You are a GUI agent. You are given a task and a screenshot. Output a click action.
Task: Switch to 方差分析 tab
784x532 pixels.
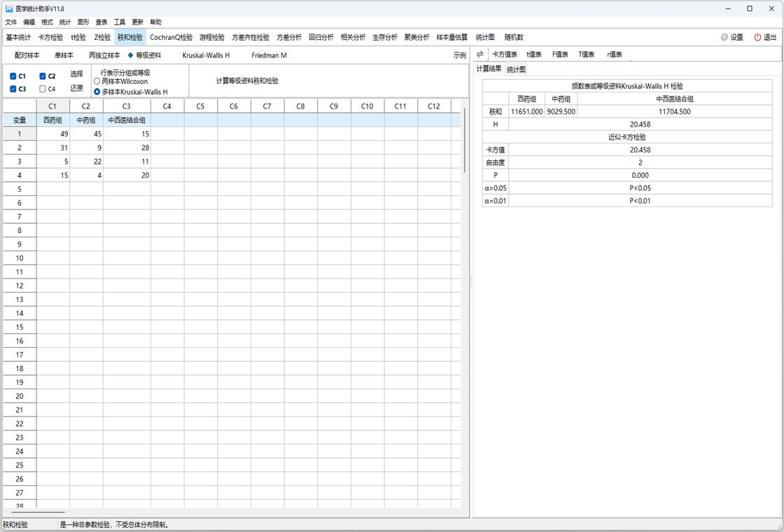point(289,38)
